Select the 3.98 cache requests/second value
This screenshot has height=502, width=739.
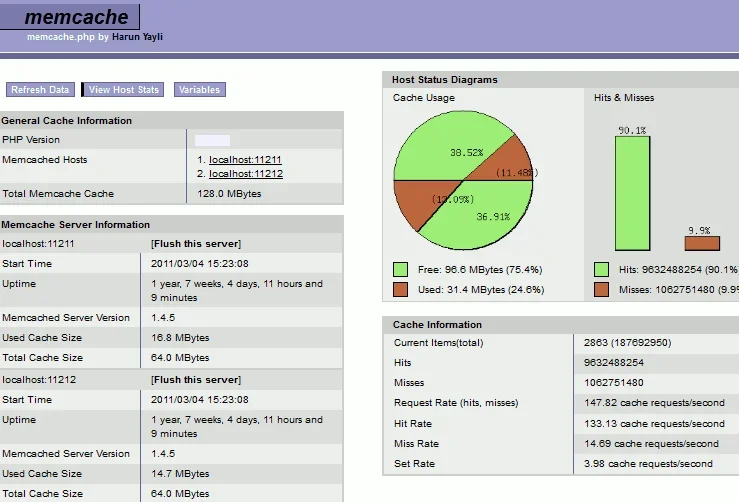(x=648, y=464)
